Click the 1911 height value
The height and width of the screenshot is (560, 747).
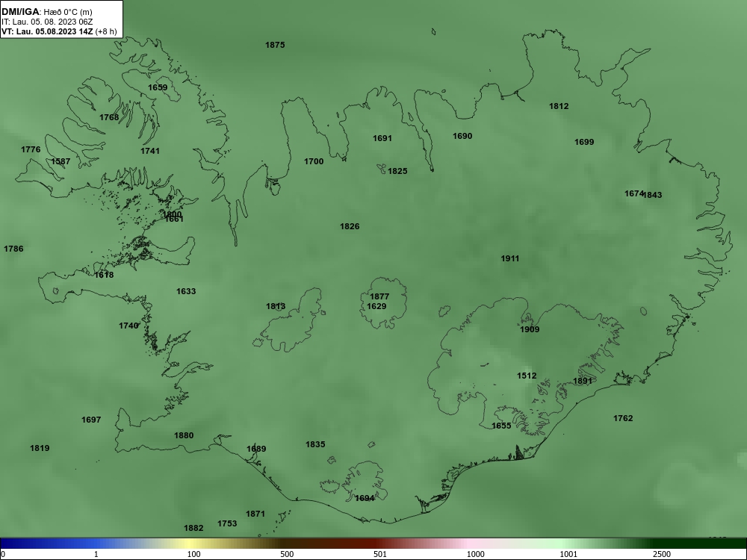click(x=509, y=258)
